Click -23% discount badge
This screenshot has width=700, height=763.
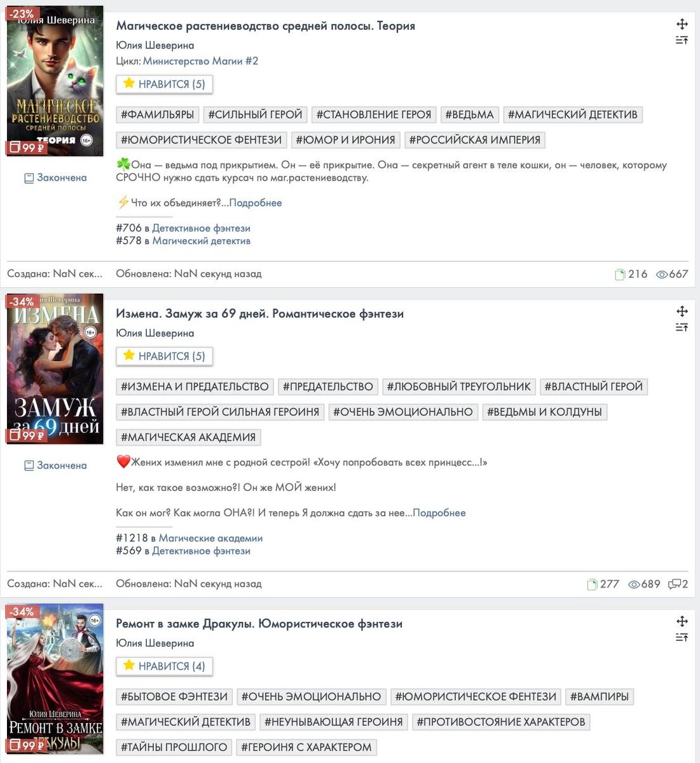(22, 13)
